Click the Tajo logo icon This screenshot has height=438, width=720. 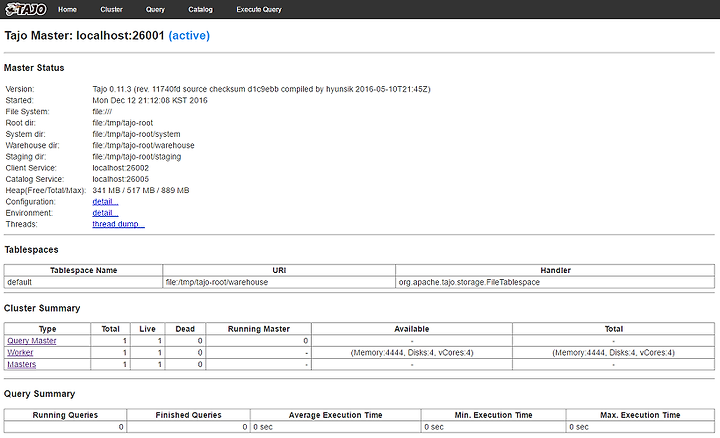pos(26,9)
